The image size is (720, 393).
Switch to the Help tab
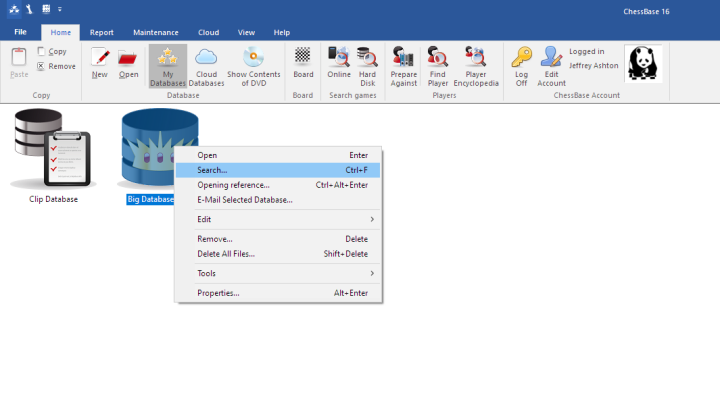pos(281,33)
